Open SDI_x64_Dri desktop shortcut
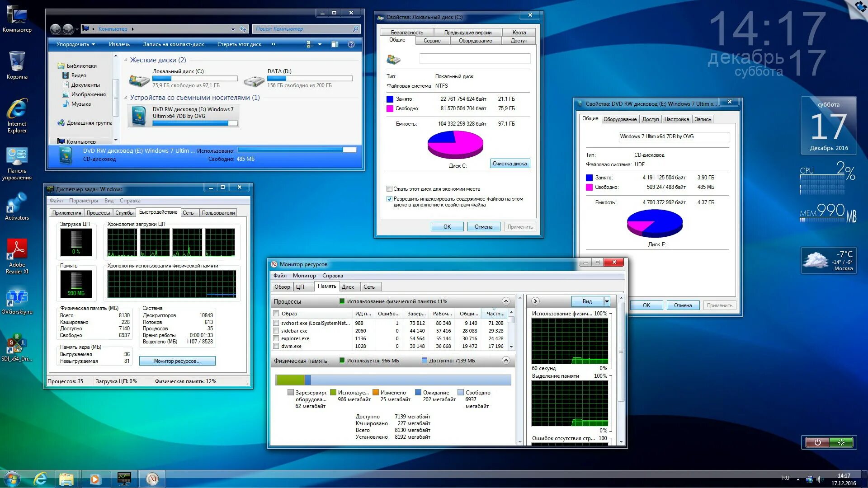Image resolution: width=868 pixels, height=488 pixels. (17, 348)
